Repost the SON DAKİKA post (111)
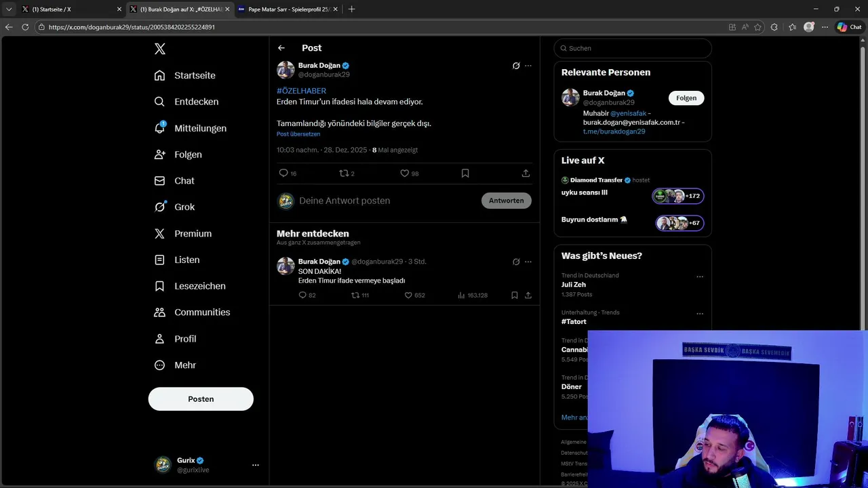The height and width of the screenshot is (488, 868). (x=360, y=296)
